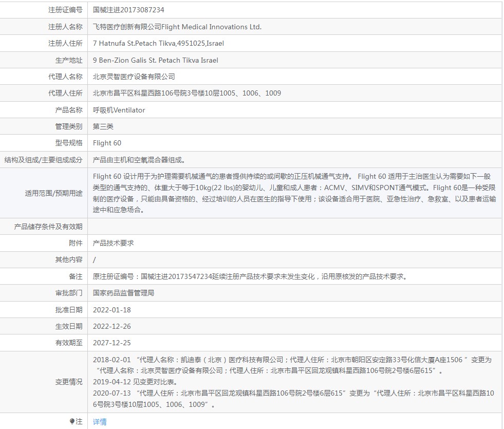Select approval date 2022-01-18
The image size is (504, 429).
click(112, 310)
